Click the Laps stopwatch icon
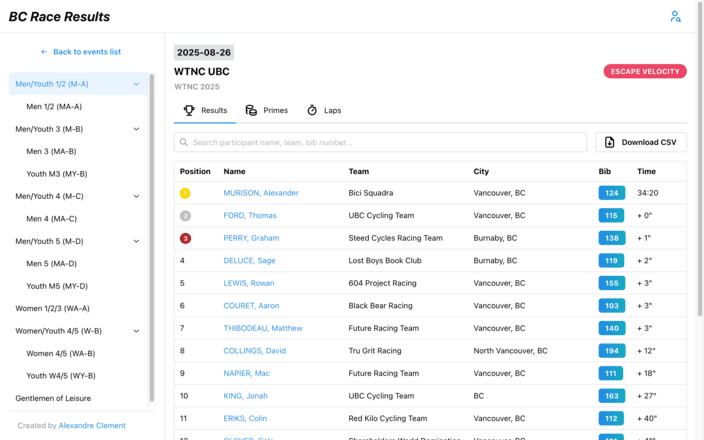 coord(312,110)
